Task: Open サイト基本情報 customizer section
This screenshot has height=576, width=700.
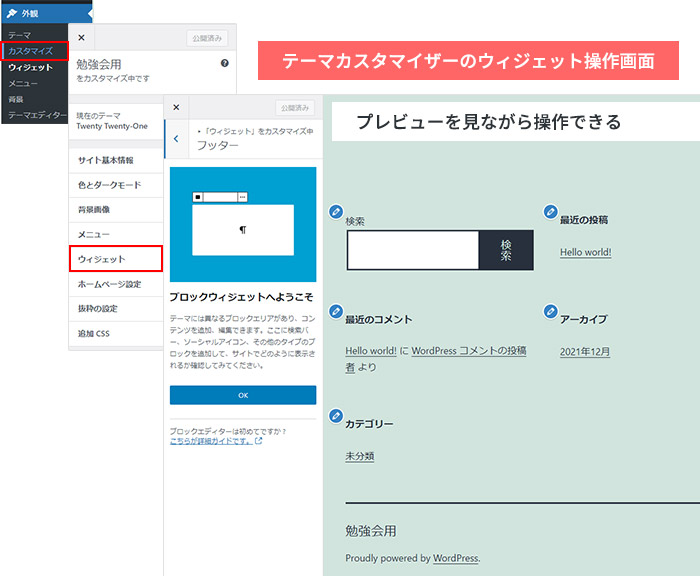Action: pyautogui.click(x=116, y=160)
